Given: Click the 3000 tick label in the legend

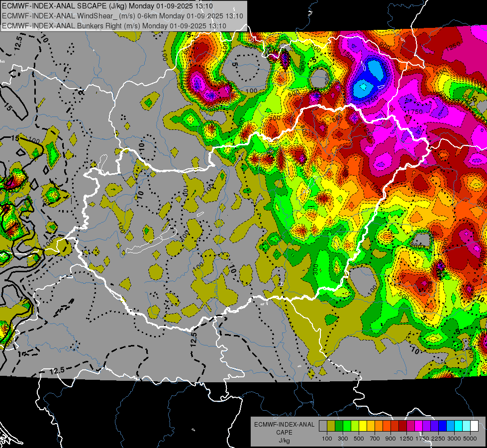Looking at the screenshot, I should click(x=454, y=439).
